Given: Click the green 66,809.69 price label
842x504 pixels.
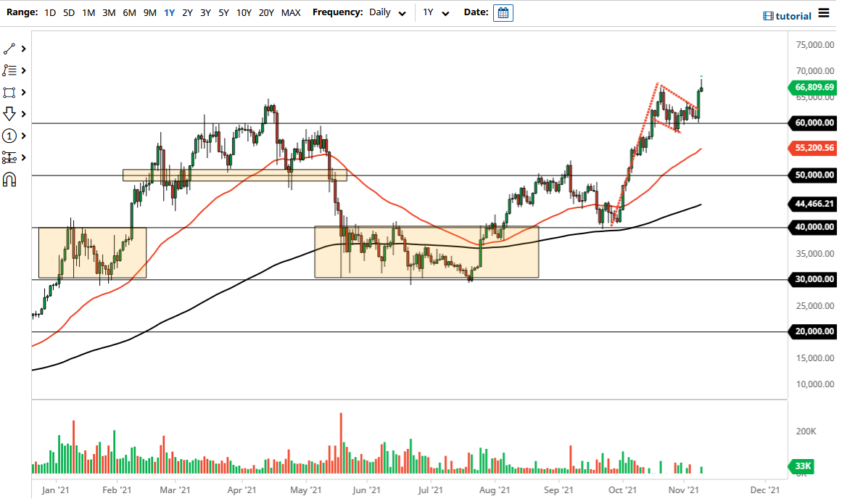Looking at the screenshot, I should [812, 87].
